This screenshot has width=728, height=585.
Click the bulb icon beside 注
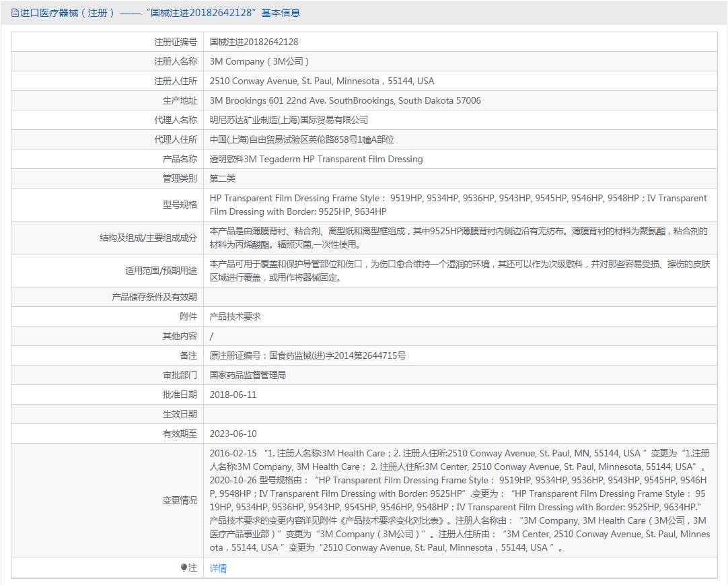pos(184,567)
